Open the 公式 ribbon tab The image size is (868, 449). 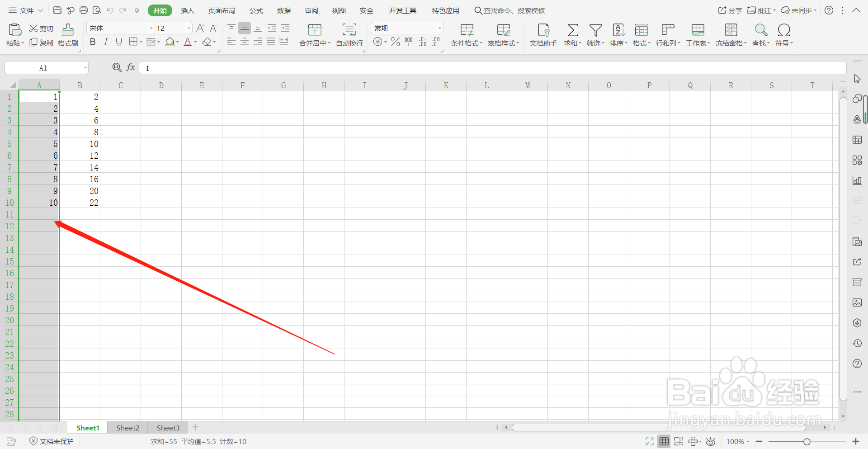(256, 10)
